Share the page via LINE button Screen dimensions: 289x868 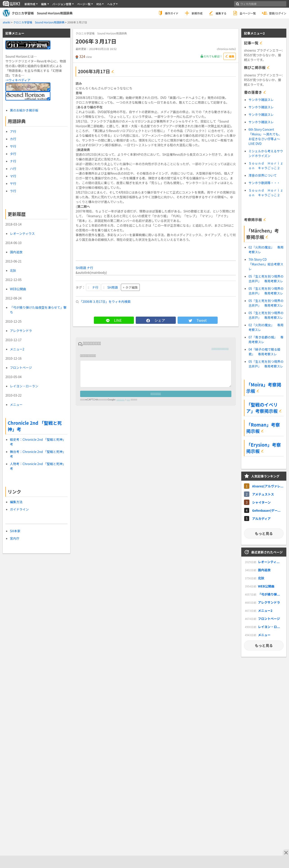tap(114, 320)
